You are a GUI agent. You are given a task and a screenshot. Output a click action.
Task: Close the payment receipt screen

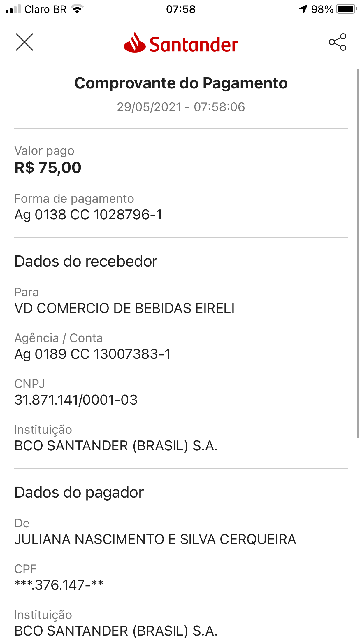click(24, 42)
